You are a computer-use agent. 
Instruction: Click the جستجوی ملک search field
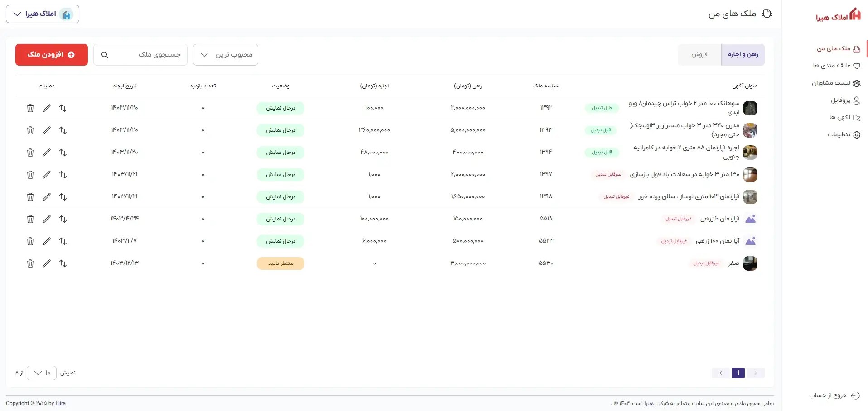pos(149,55)
